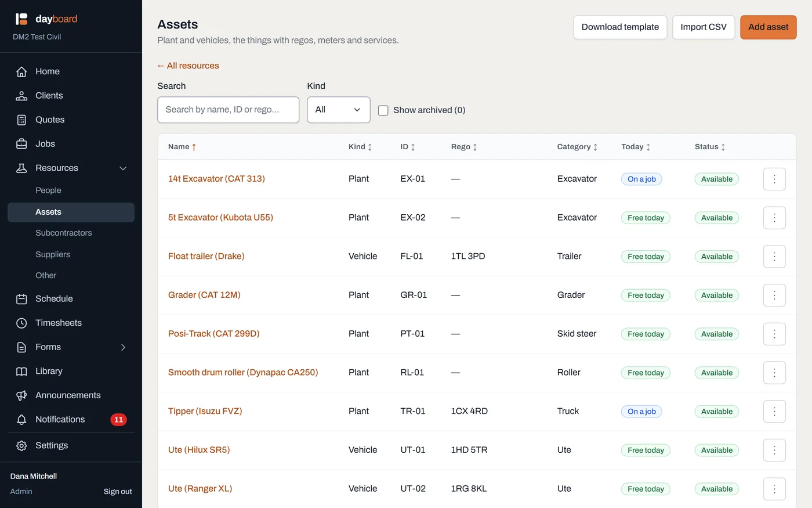Image resolution: width=812 pixels, height=508 pixels.
Task: Click the Timesheets clock icon
Action: (21, 323)
